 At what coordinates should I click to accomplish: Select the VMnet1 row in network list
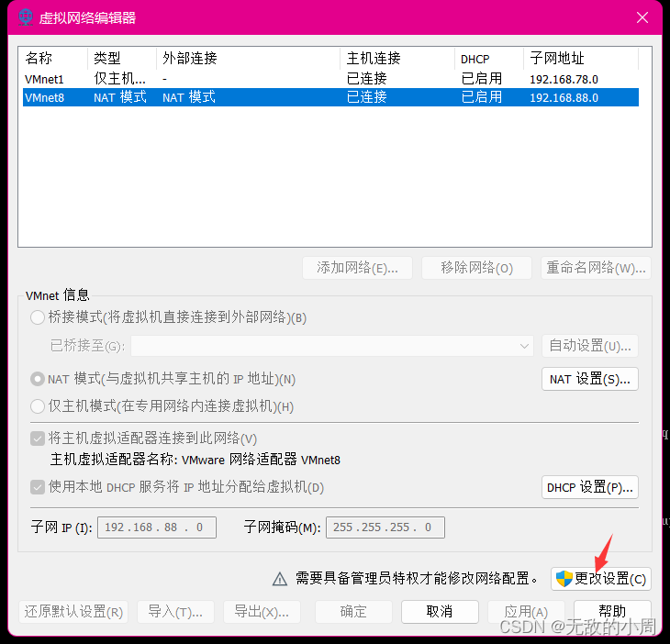[x=330, y=79]
